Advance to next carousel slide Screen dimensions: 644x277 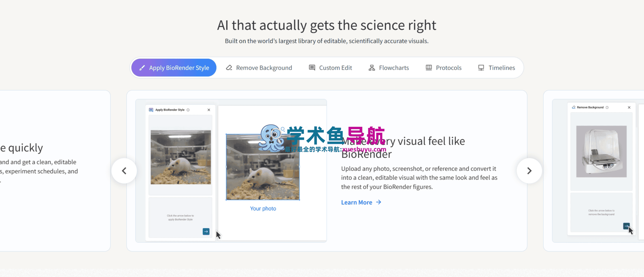(x=529, y=171)
